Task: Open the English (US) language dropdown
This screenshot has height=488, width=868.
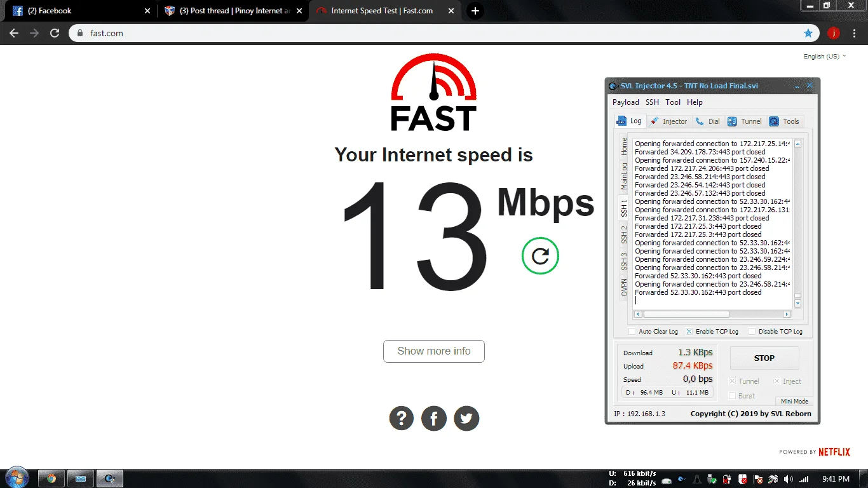Action: point(825,57)
